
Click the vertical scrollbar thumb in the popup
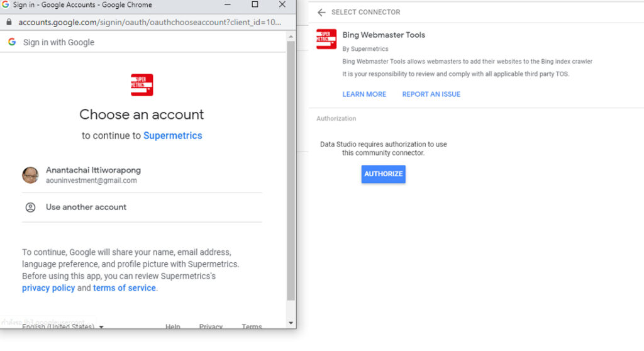click(x=291, y=170)
